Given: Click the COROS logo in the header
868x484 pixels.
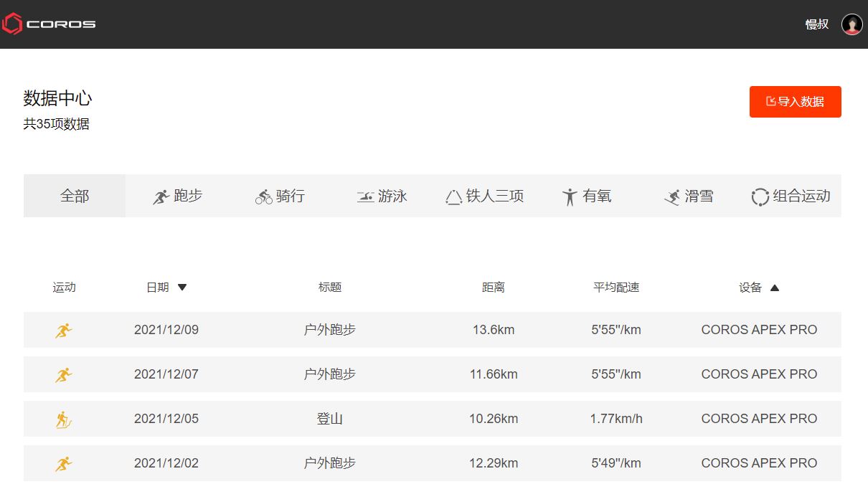Looking at the screenshot, I should coord(50,23).
